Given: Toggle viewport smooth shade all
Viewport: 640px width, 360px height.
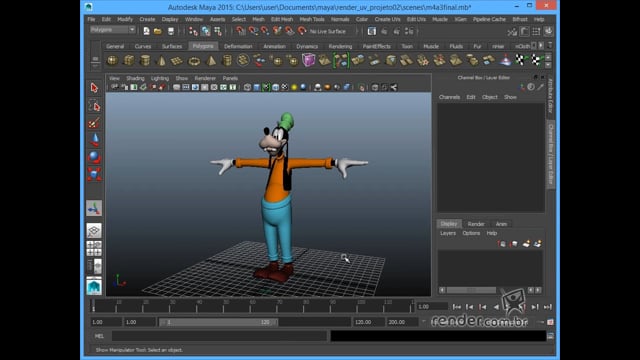Looking at the screenshot, I should (257, 87).
